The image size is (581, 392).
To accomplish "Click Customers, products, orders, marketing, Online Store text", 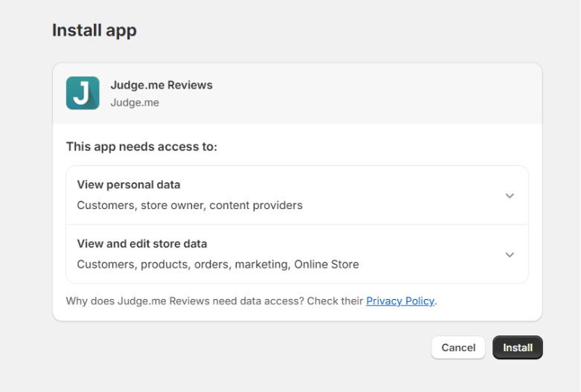I will (x=218, y=265).
